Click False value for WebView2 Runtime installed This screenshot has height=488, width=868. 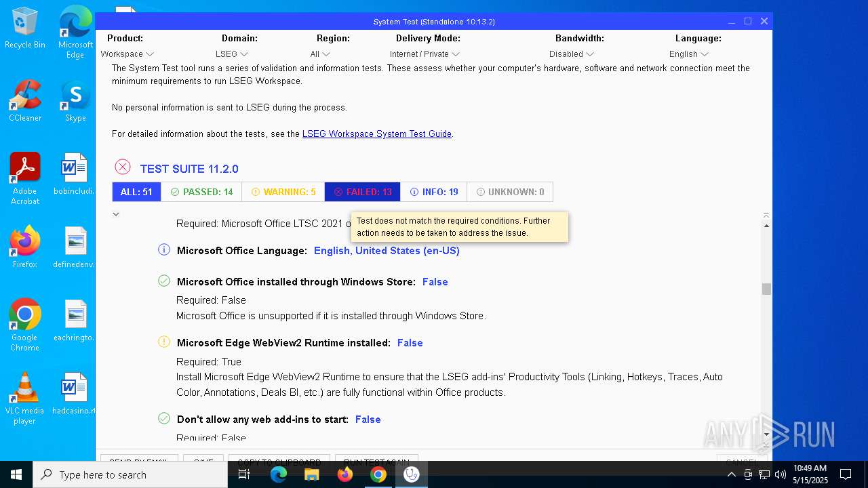pyautogui.click(x=410, y=343)
